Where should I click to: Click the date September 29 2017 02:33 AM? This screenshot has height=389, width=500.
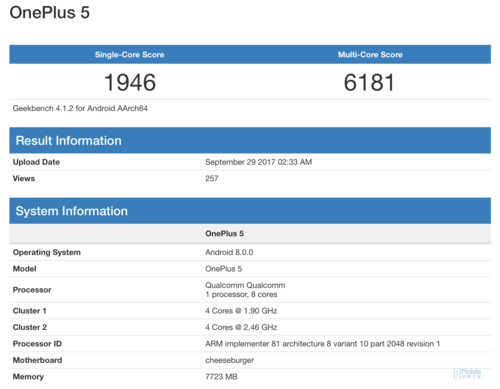[x=258, y=162]
